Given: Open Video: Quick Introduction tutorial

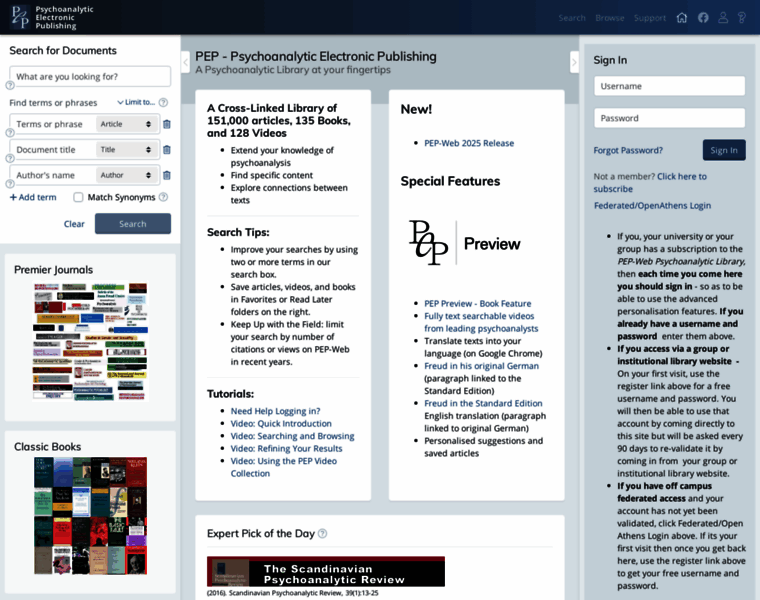Looking at the screenshot, I should [281, 424].
